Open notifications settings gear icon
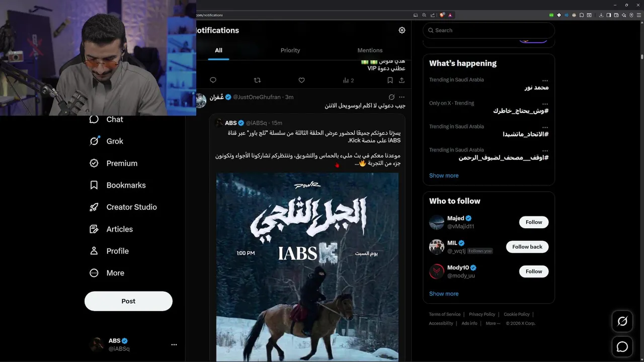644x362 pixels. click(x=402, y=30)
